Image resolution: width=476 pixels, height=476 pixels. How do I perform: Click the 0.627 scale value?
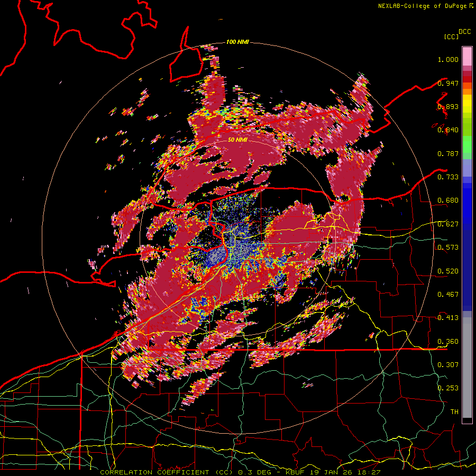(448, 224)
